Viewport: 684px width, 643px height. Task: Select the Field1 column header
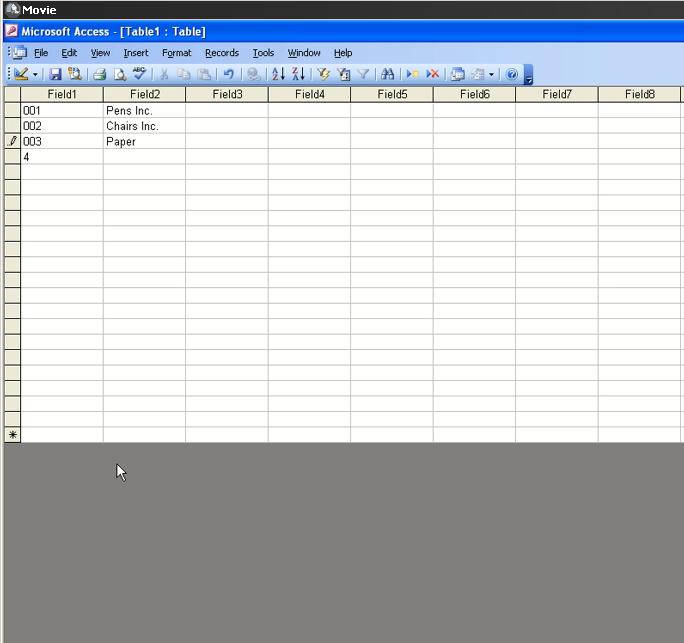point(62,94)
